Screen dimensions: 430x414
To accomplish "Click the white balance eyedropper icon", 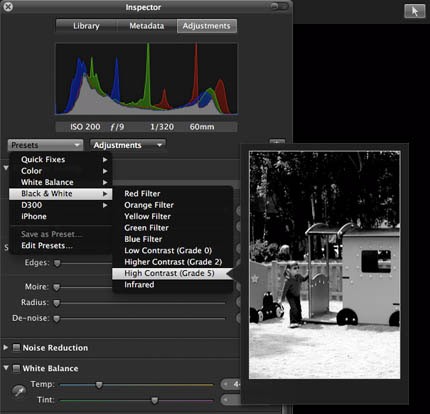I will click(19, 391).
